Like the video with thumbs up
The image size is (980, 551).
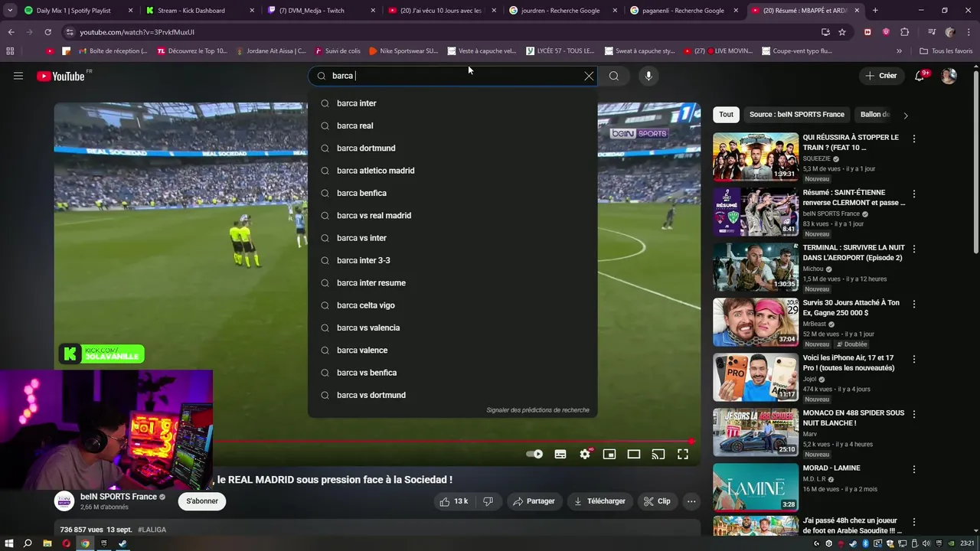[x=452, y=501]
